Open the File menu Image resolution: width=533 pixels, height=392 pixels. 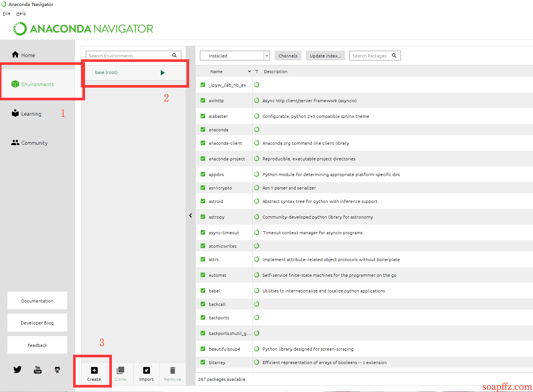click(7, 13)
